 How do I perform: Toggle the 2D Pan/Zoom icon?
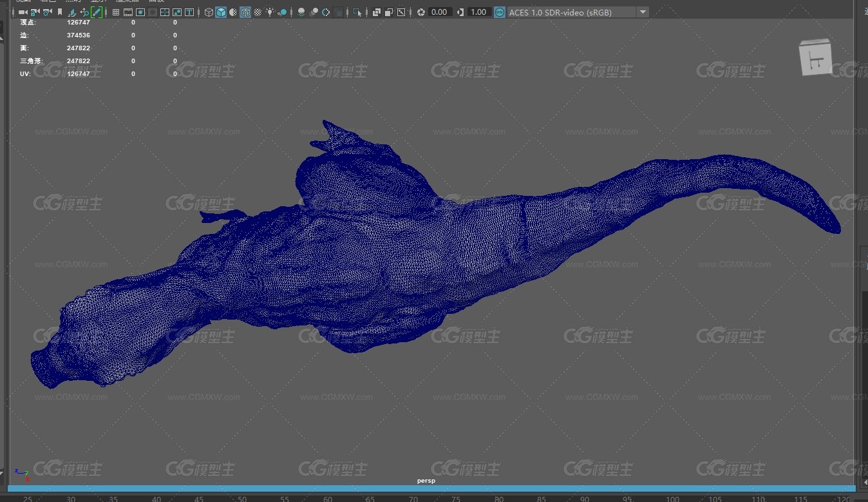tap(84, 12)
